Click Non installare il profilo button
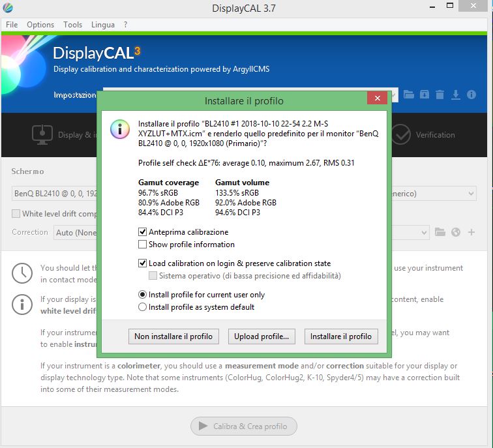Viewport: 493px width, 448px height. click(x=173, y=336)
